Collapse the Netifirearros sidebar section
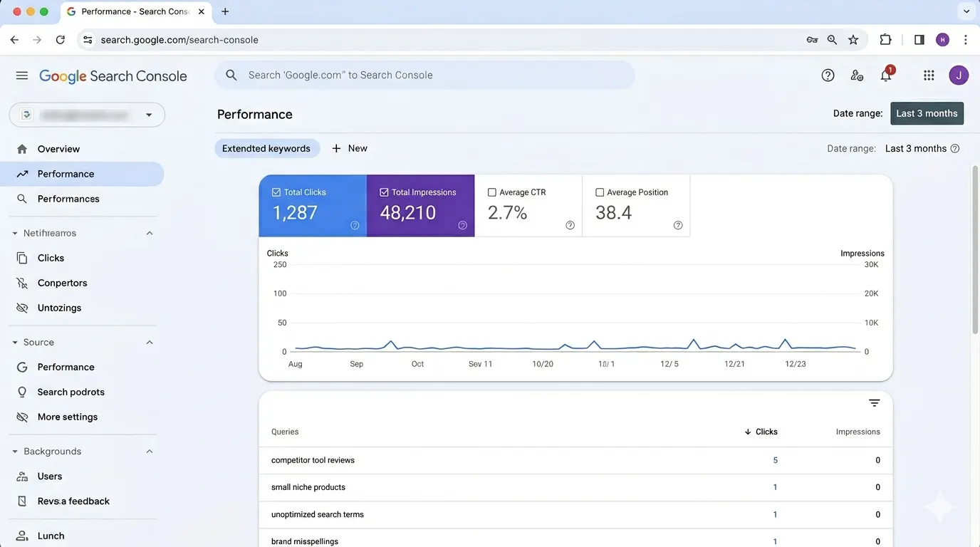 point(150,233)
